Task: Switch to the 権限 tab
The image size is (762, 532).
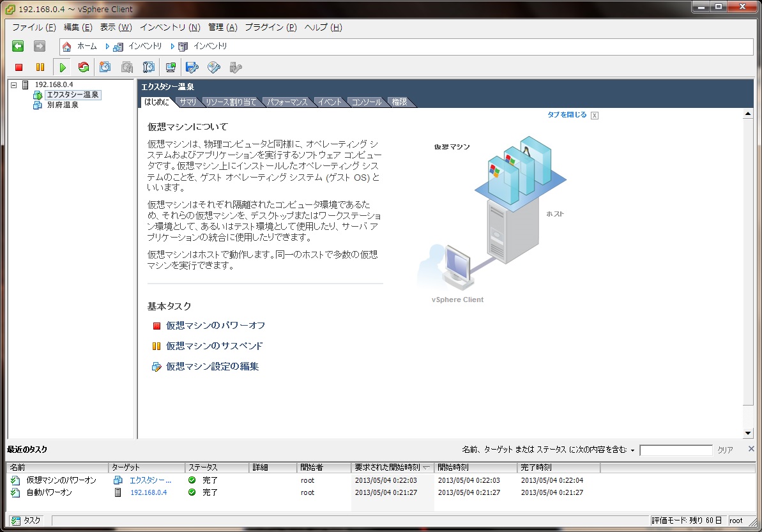Action: (399, 102)
